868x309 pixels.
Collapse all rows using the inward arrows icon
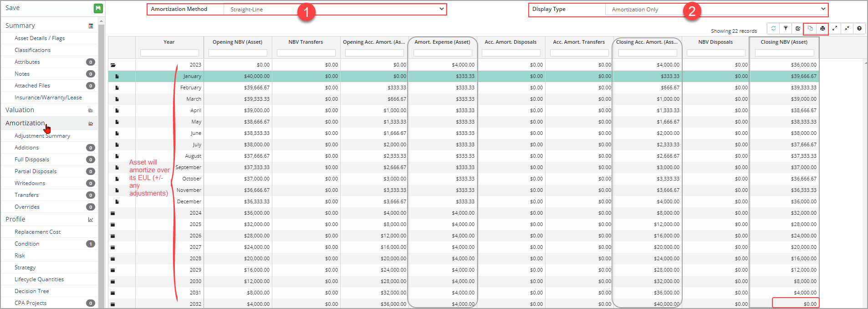coord(847,28)
